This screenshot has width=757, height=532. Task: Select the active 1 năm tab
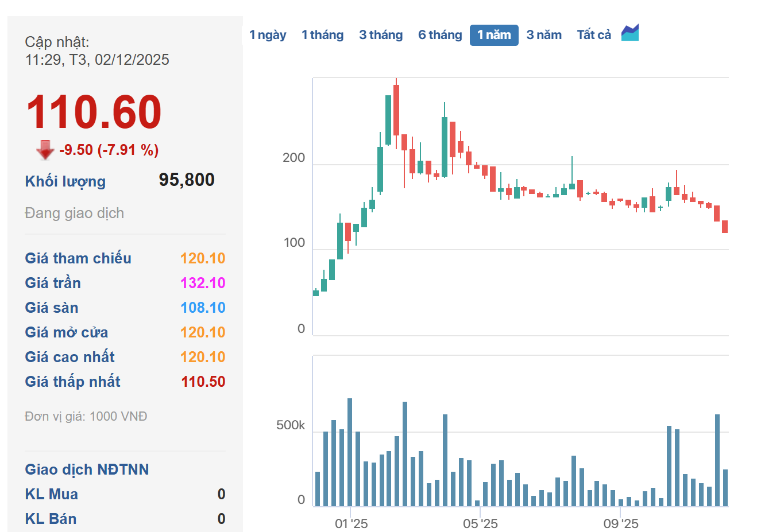click(494, 35)
